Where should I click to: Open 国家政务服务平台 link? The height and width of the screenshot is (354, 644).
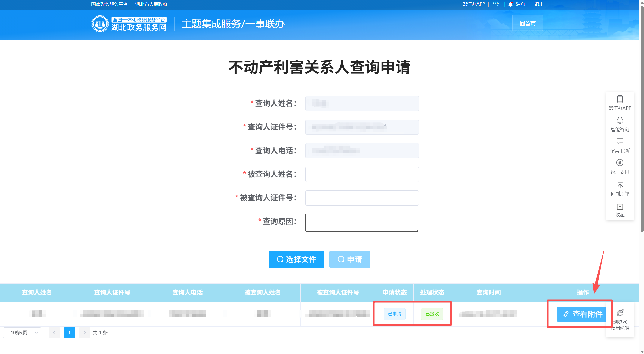[109, 4]
